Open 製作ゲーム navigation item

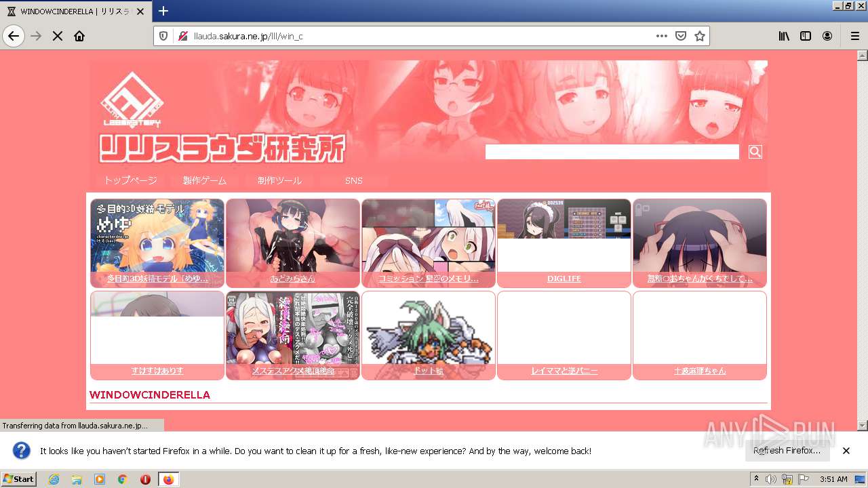(x=205, y=180)
